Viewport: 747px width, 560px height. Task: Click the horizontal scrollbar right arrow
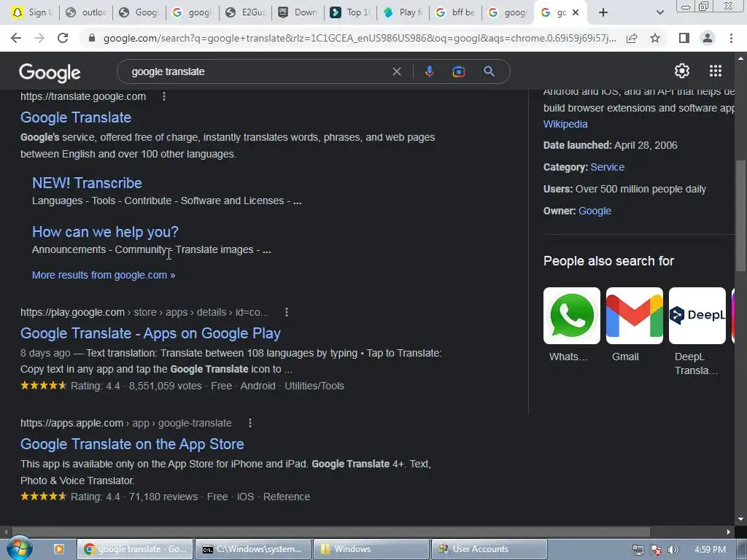tap(729, 532)
